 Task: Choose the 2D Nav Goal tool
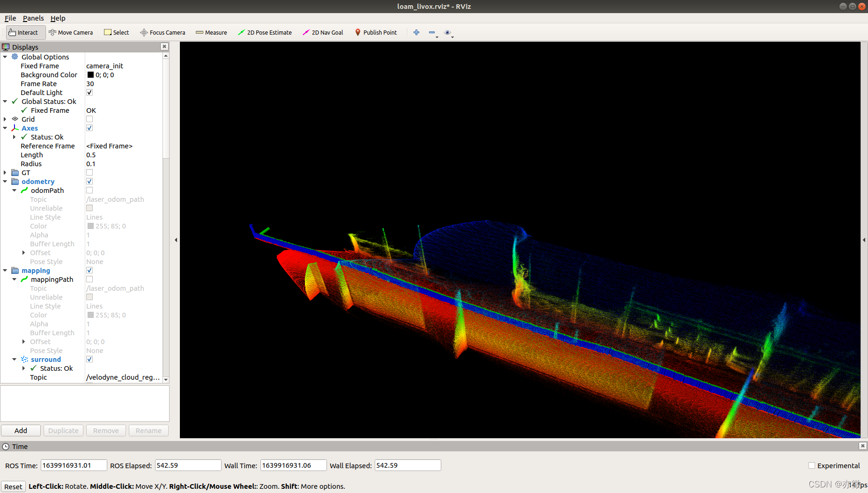323,32
